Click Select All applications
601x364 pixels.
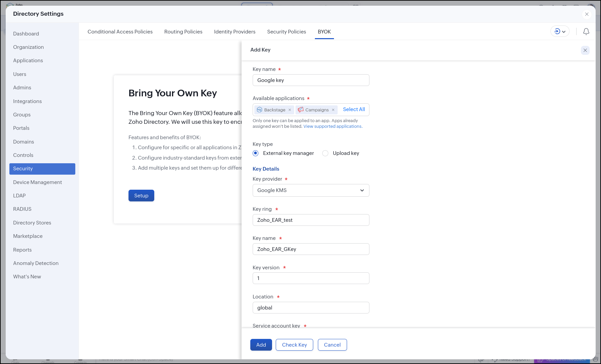[354, 109]
